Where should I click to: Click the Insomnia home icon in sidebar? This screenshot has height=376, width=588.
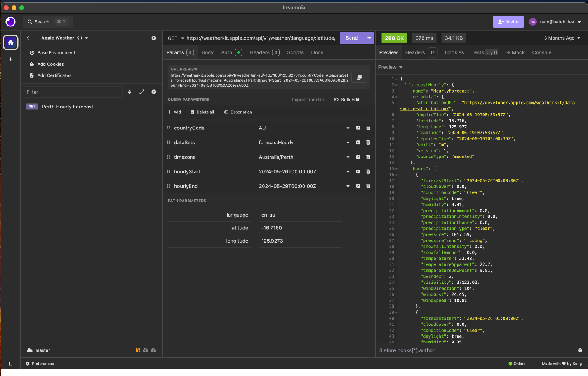(x=10, y=42)
